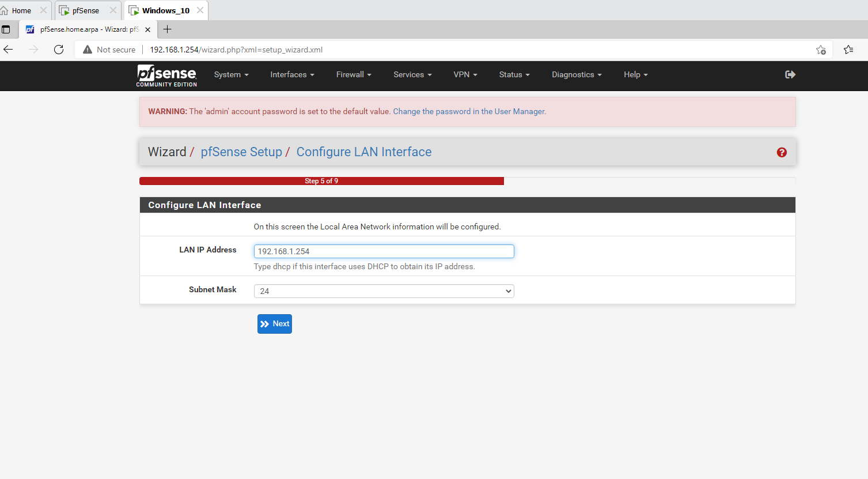The image size is (868, 479).
Task: Follow the Change password in User Manager link
Action: (469, 111)
